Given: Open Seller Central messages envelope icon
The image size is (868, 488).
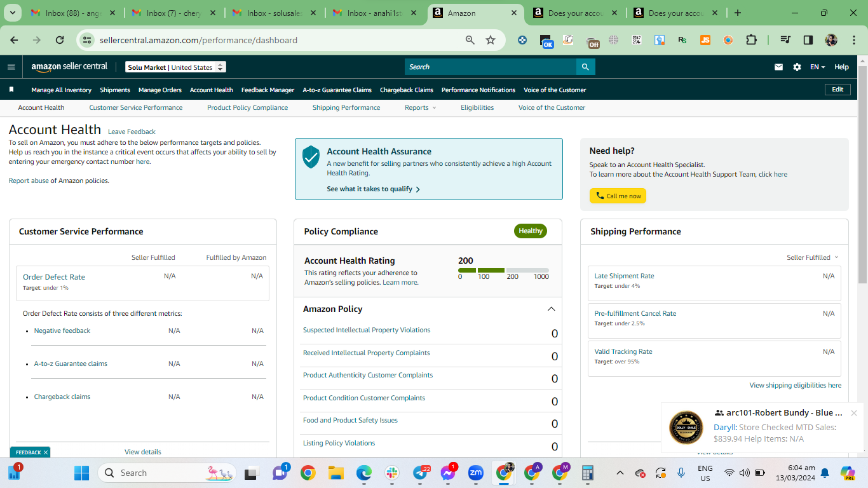Looking at the screenshot, I should [778, 67].
